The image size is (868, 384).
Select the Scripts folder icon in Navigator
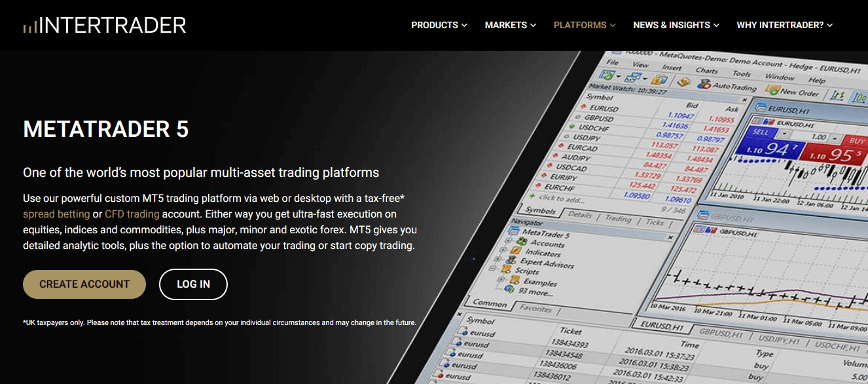507,269
